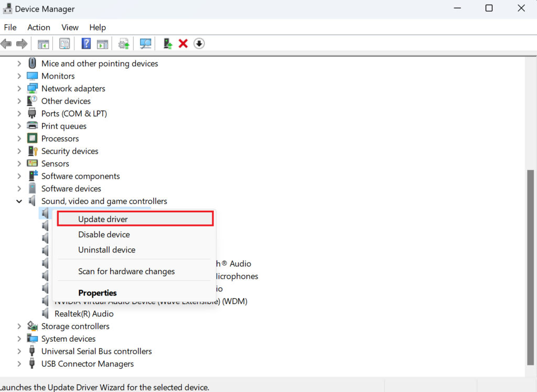Click the Back navigation arrow icon
Image resolution: width=537 pixels, height=392 pixels.
tap(6, 43)
